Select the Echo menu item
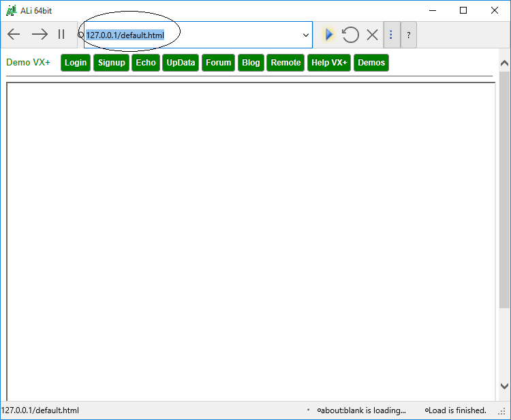The width and height of the screenshot is (511, 420). click(146, 63)
